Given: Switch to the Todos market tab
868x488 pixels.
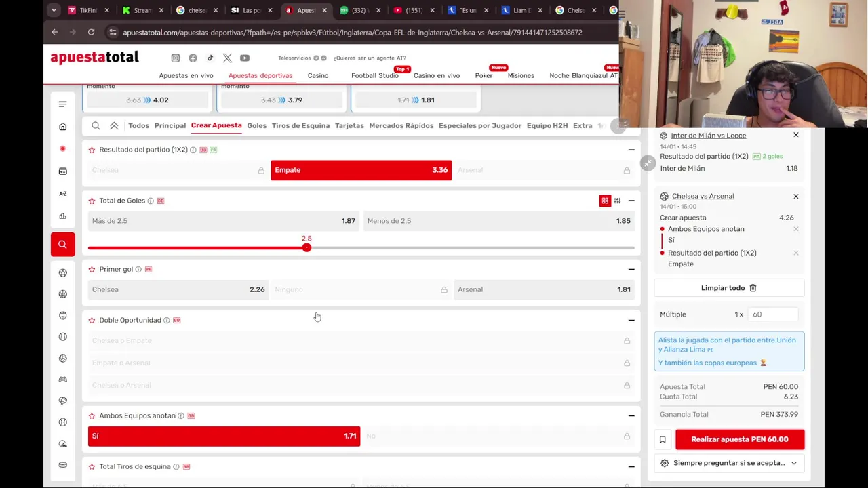Looking at the screenshot, I should pos(138,125).
